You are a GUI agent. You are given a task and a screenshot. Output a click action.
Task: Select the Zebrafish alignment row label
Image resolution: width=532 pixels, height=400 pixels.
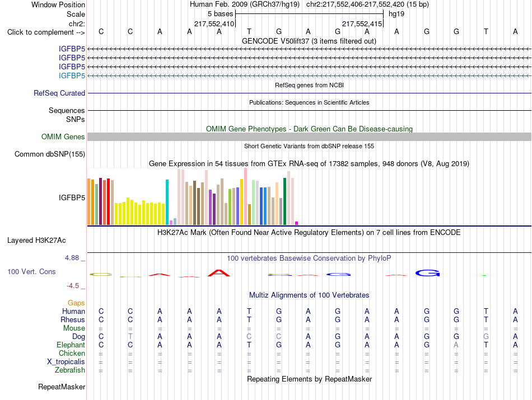(70, 370)
